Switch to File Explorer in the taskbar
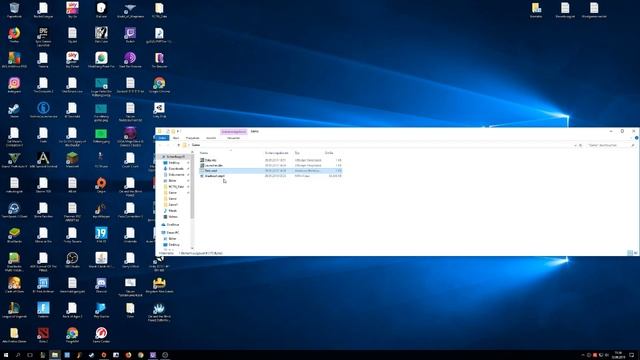The height and width of the screenshot is (360, 640). tap(55, 355)
